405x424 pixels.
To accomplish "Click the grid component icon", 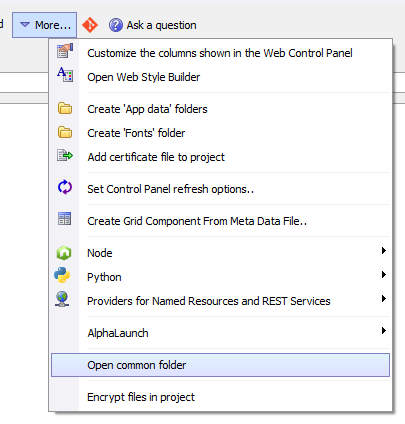I will pos(64,219).
